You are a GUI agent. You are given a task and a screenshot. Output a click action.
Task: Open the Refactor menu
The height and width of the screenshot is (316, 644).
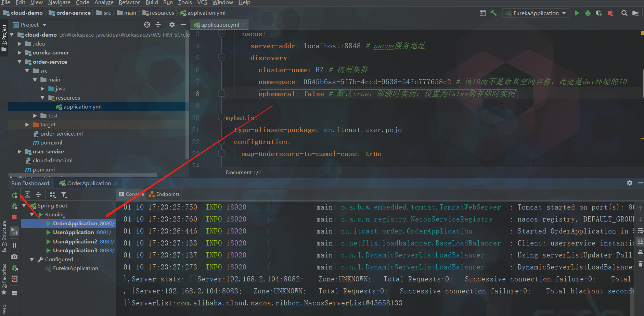click(x=129, y=3)
